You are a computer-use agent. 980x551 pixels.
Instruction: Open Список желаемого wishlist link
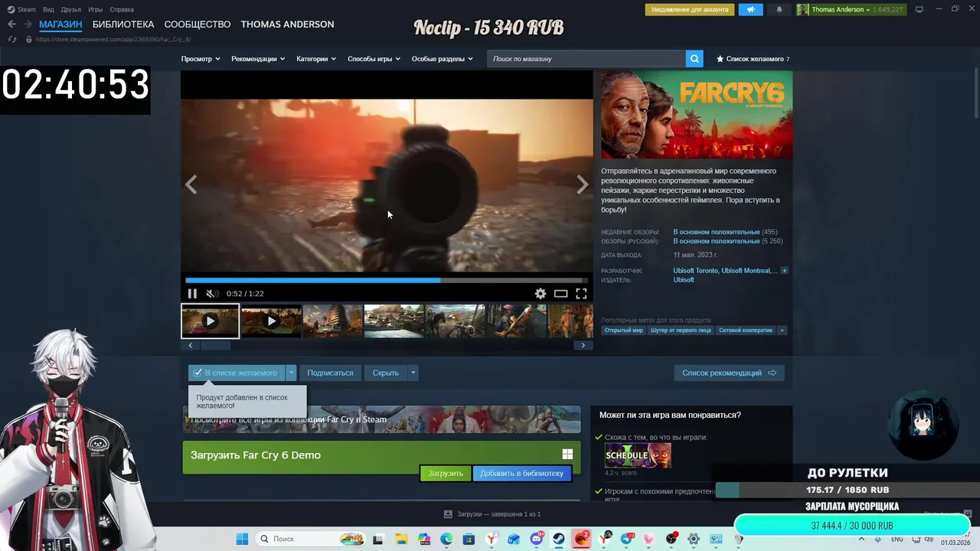[753, 59]
